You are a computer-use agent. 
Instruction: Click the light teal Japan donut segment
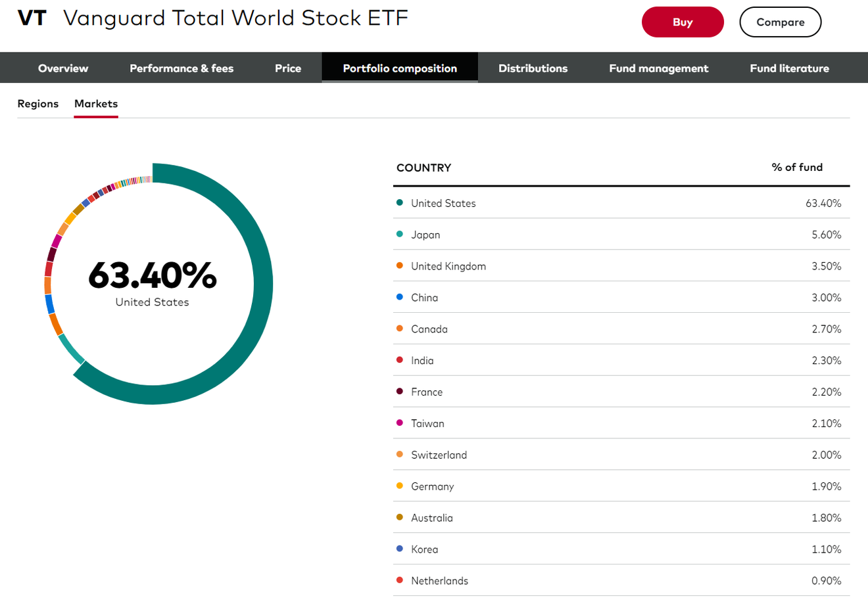[71, 348]
